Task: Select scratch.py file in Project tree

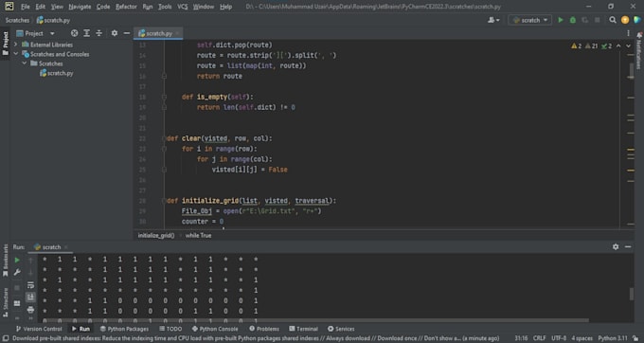Action: click(56, 73)
